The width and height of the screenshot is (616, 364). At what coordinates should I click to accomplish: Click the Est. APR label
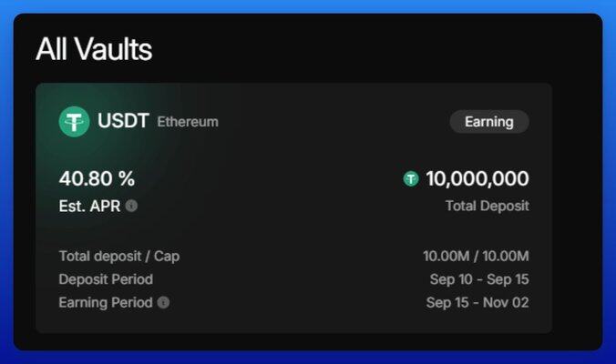point(89,206)
